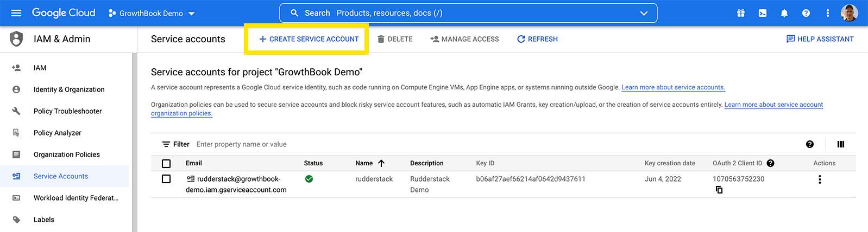The height and width of the screenshot is (232, 868).
Task: Click the Description column header
Action: [427, 163]
